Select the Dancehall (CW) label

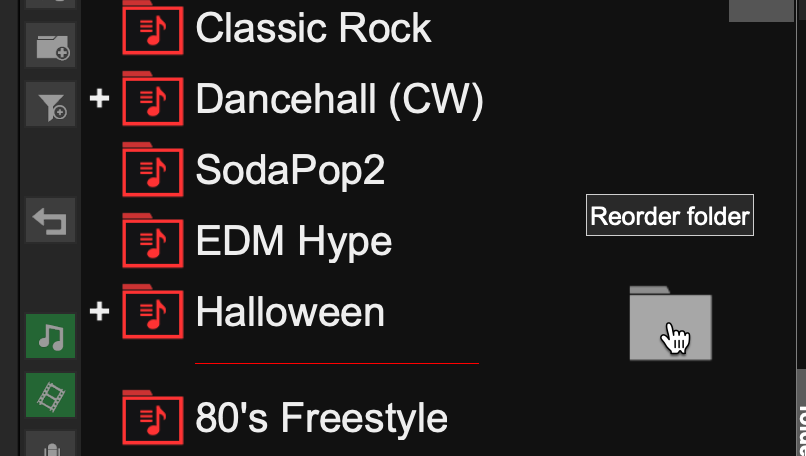click(x=340, y=100)
